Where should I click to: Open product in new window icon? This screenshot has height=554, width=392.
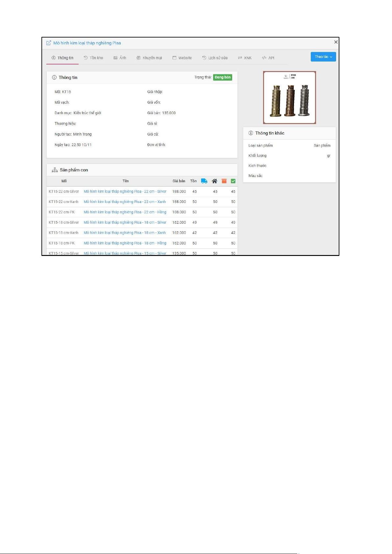click(49, 43)
